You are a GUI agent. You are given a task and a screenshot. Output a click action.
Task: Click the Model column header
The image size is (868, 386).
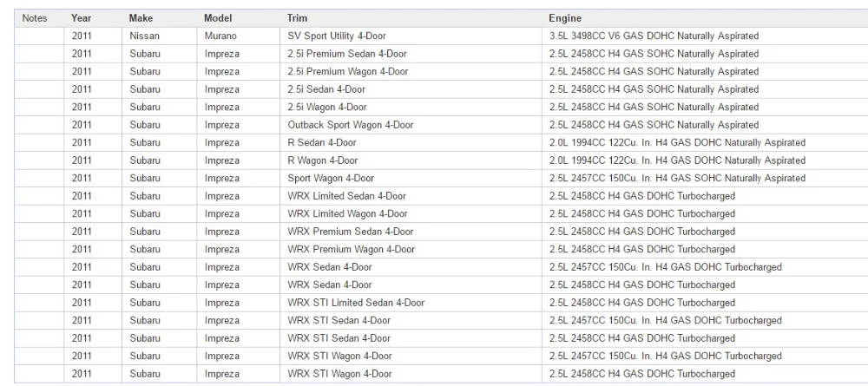click(218, 18)
